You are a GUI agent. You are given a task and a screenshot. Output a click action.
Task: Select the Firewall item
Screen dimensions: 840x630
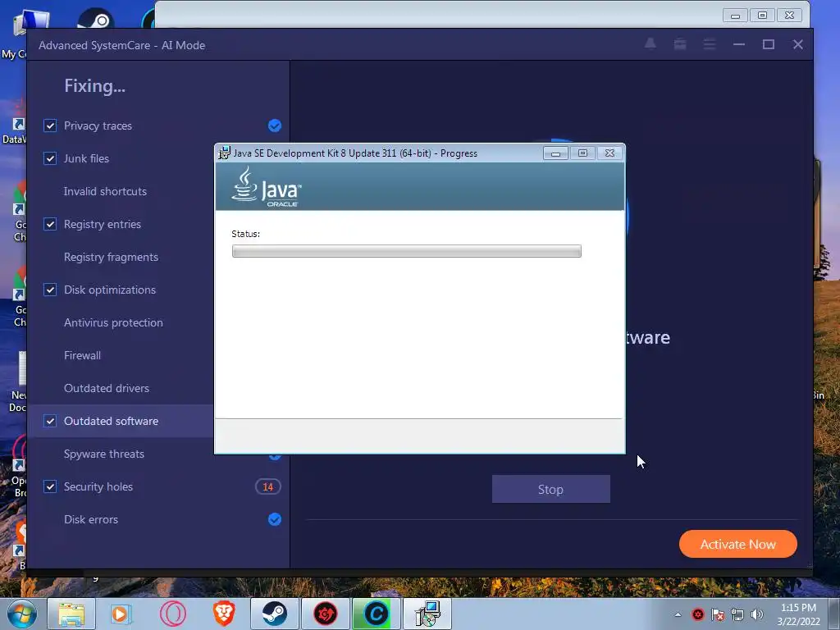82,355
